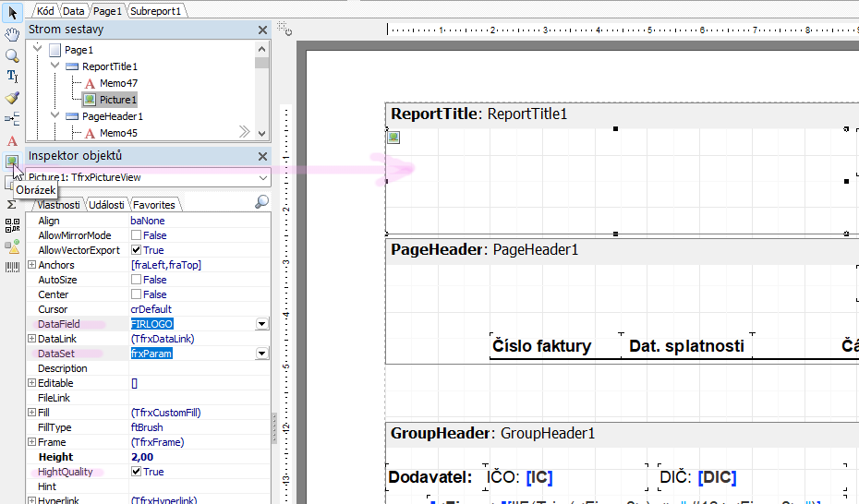Image resolution: width=859 pixels, height=504 pixels.
Task: Insert a Text (Memo) object
Action: pyautogui.click(x=12, y=141)
